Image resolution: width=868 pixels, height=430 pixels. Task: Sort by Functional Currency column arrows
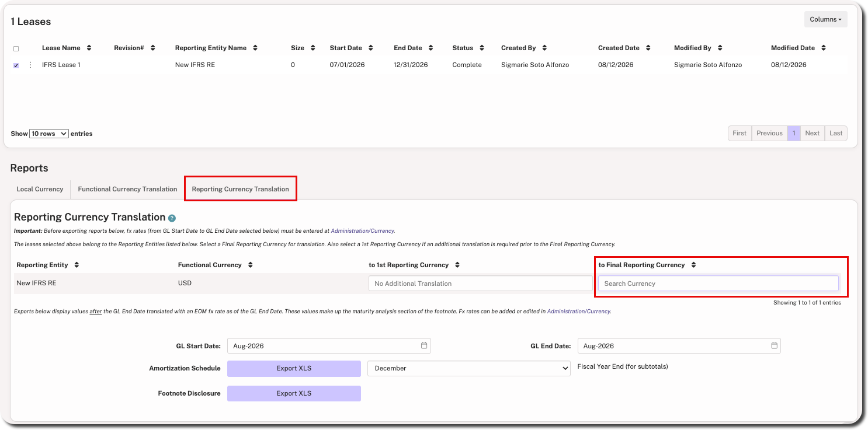250,265
